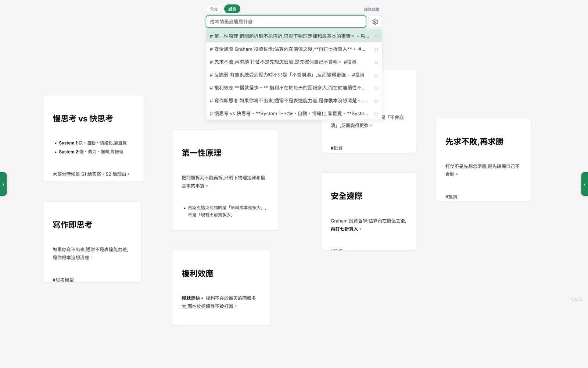588x368 pixels.
Task: Open the 安全邊際 card title
Action: tap(347, 196)
